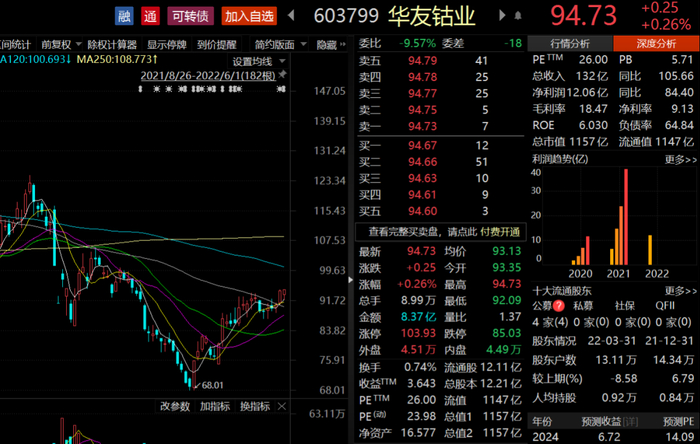Open the 除权计算器 calculator
Image resolution: width=700 pixels, height=444 pixels.
(112, 45)
